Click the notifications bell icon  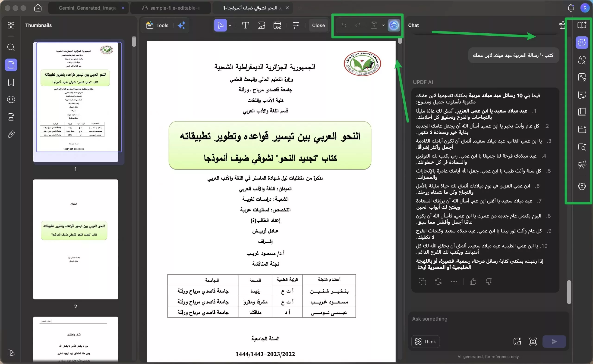tap(571, 8)
